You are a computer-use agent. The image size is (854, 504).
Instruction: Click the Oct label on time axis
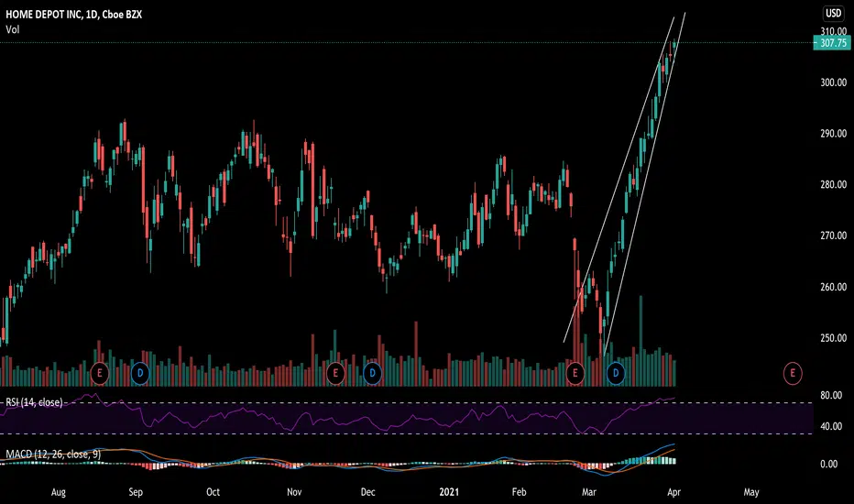pos(213,492)
